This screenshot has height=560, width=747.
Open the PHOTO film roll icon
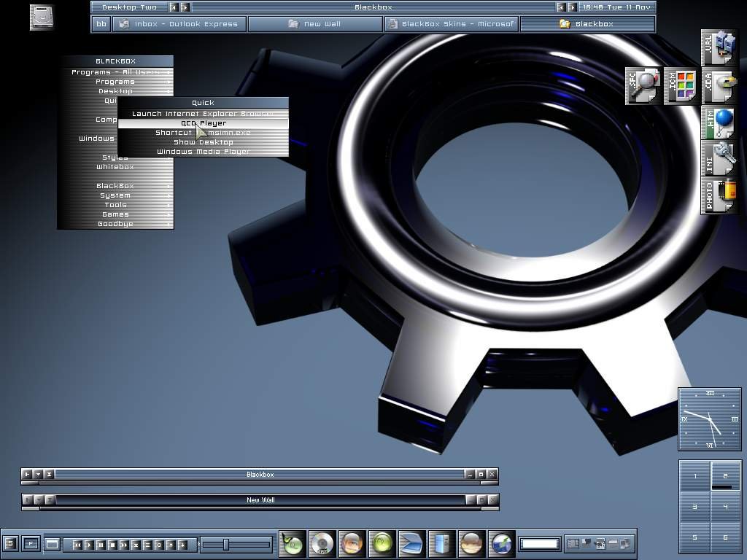[719, 195]
